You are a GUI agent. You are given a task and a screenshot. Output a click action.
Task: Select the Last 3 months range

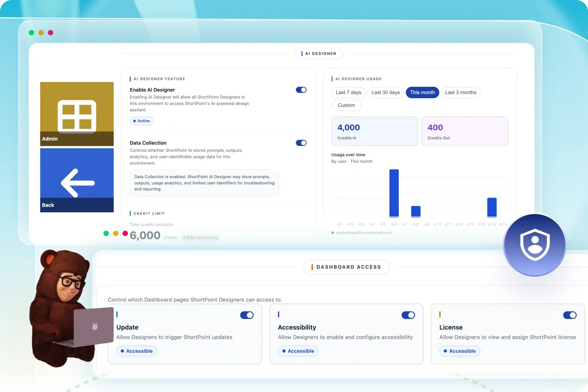pyautogui.click(x=461, y=93)
